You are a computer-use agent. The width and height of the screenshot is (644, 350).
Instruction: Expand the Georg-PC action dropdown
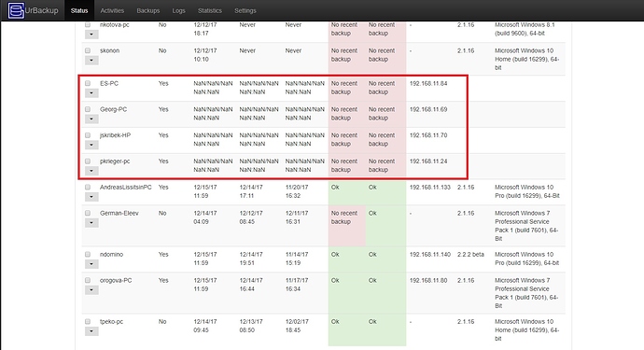(x=91, y=119)
